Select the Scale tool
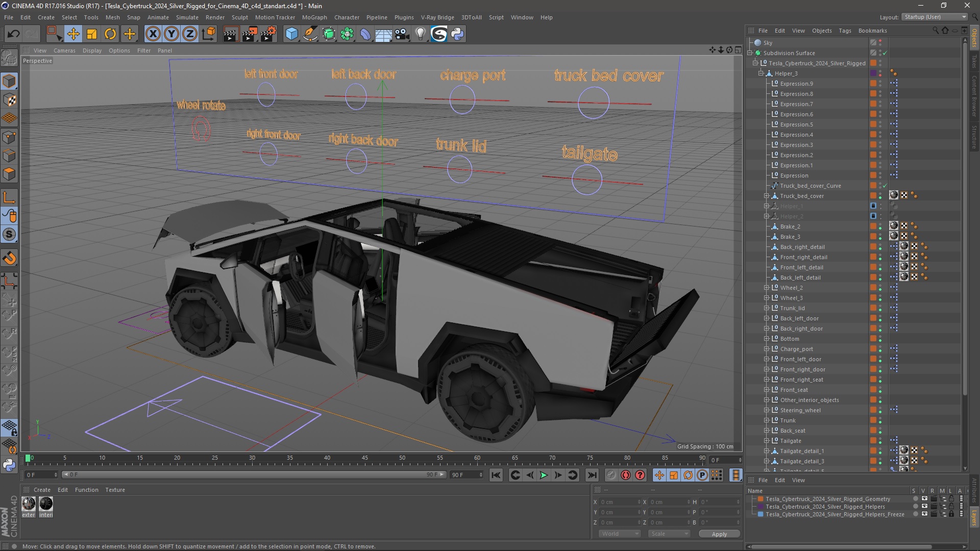 point(92,34)
